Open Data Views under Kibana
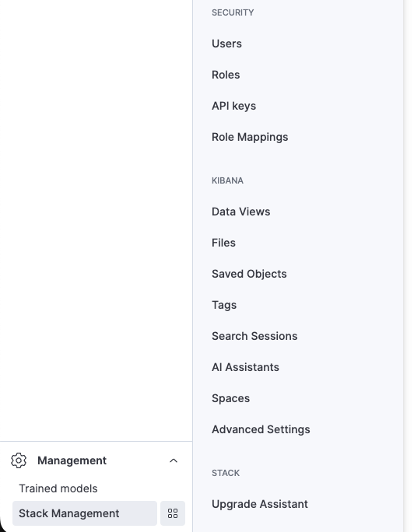This screenshot has width=414, height=532. [241, 212]
